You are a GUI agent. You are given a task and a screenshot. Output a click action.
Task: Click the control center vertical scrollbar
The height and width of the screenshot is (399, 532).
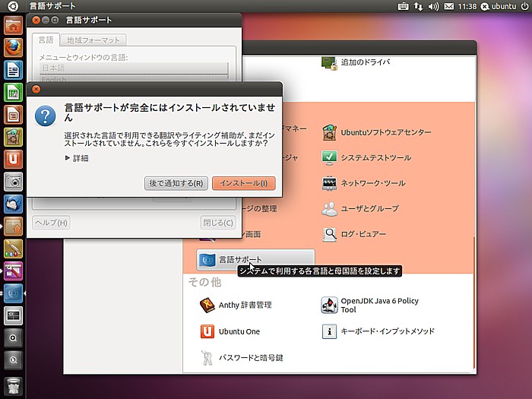point(474,302)
